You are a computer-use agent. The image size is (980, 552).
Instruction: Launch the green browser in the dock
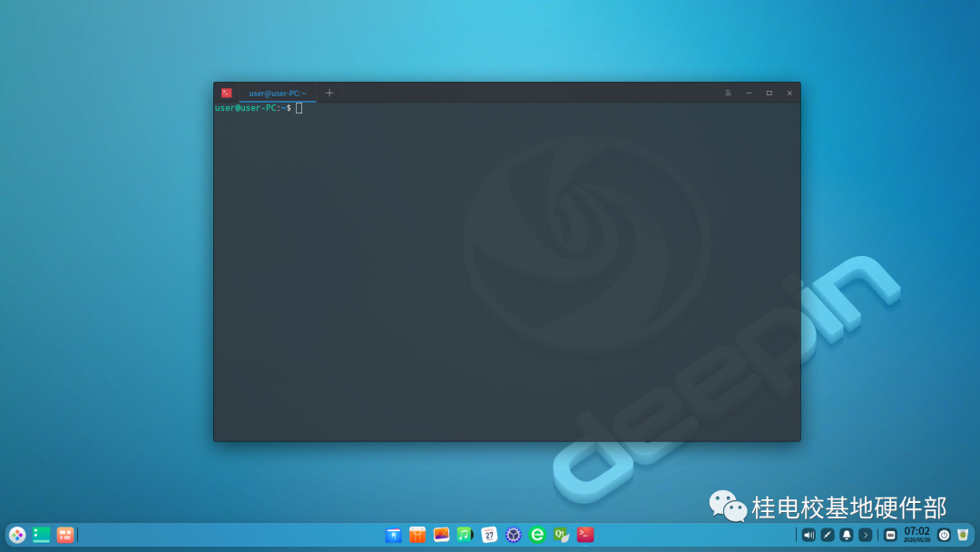point(537,535)
